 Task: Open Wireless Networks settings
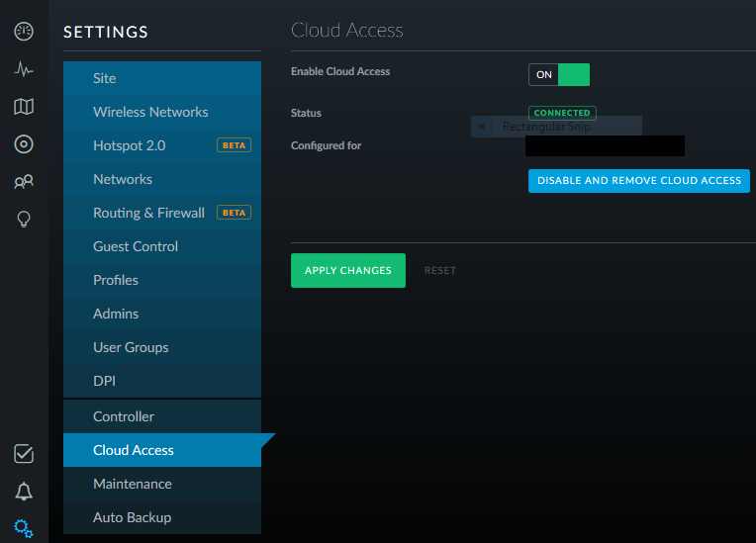click(150, 112)
